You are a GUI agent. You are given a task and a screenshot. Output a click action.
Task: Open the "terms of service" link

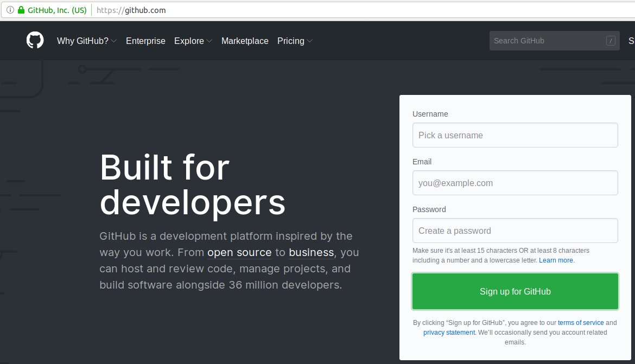point(581,322)
